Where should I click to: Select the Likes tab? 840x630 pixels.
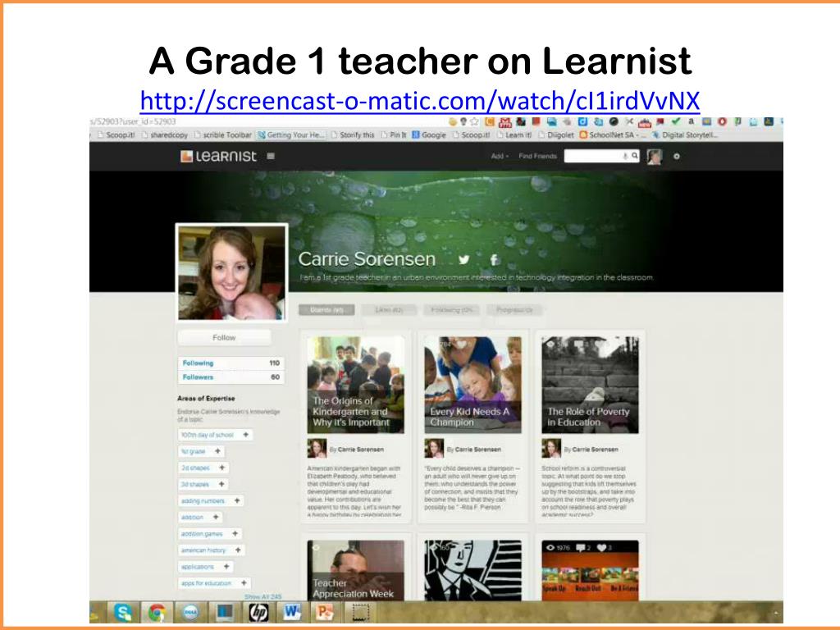(389, 309)
